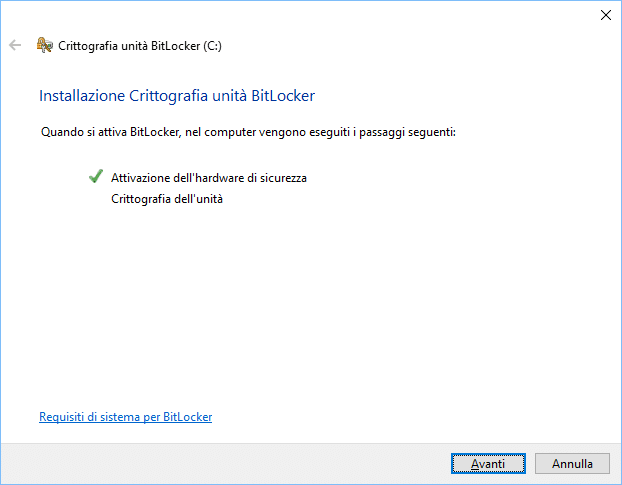Click empty title bar left of close button
The height and width of the screenshot is (485, 622).
tap(400, 15)
